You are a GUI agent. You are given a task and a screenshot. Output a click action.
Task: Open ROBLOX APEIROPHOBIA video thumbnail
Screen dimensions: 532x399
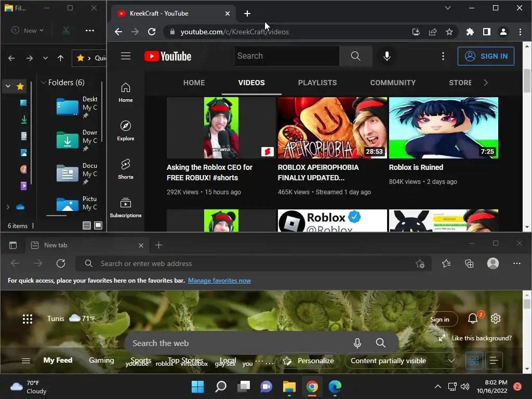[x=332, y=128]
